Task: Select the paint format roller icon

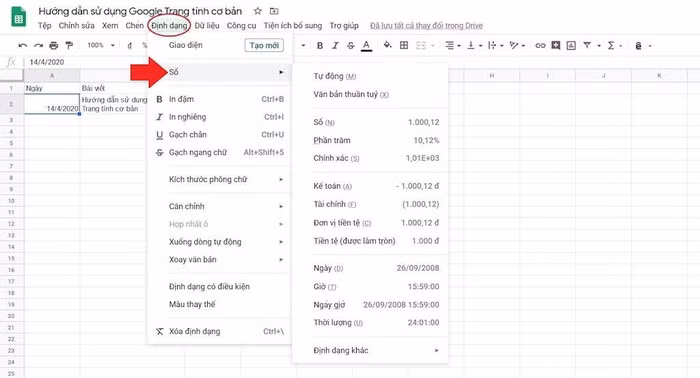Action: pyautogui.click(x=69, y=46)
